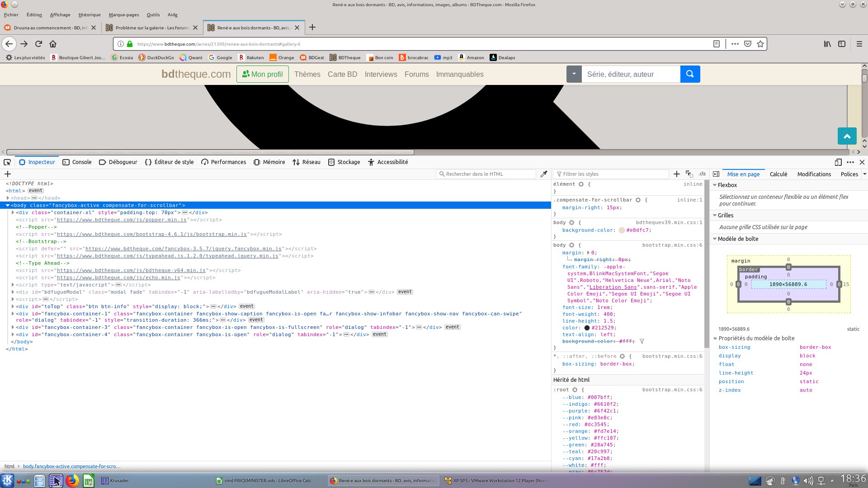This screenshot has height=488, width=868.
Task: Save page to Pocket
Action: [x=748, y=44]
